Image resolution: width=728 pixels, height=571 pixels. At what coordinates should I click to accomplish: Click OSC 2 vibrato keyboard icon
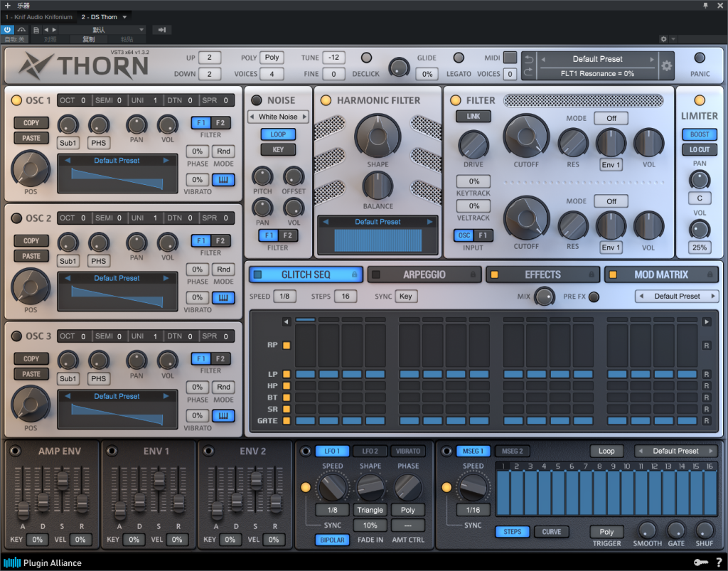coord(223,297)
